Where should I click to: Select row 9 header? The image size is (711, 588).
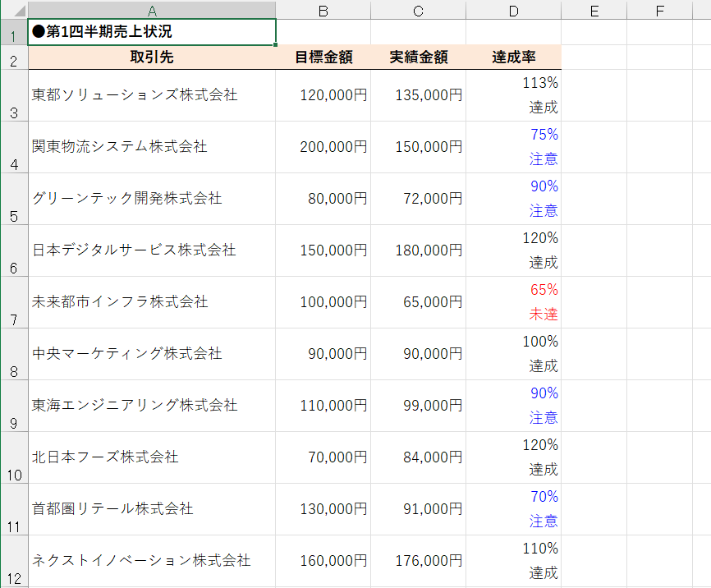14,406
